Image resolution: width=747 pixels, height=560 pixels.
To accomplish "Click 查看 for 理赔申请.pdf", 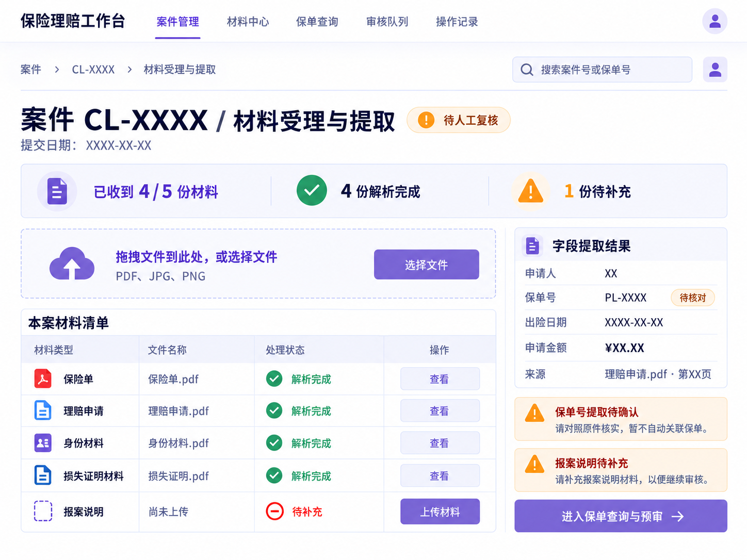I will point(440,411).
